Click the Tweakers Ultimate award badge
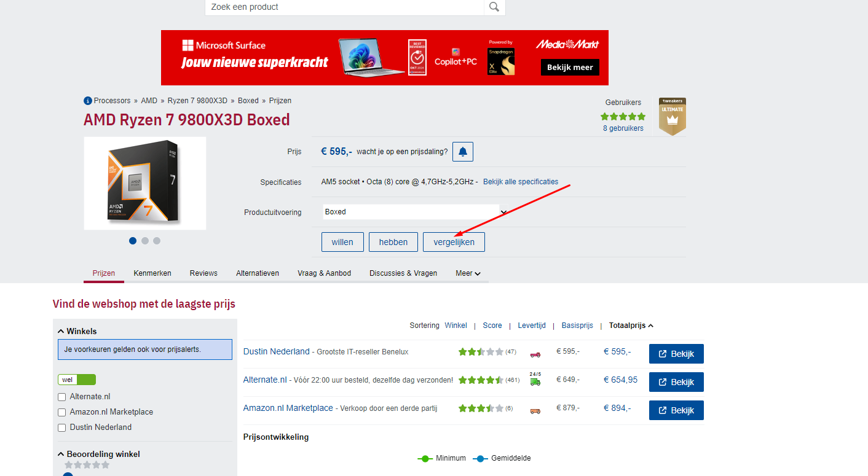868x476 pixels. [x=673, y=116]
